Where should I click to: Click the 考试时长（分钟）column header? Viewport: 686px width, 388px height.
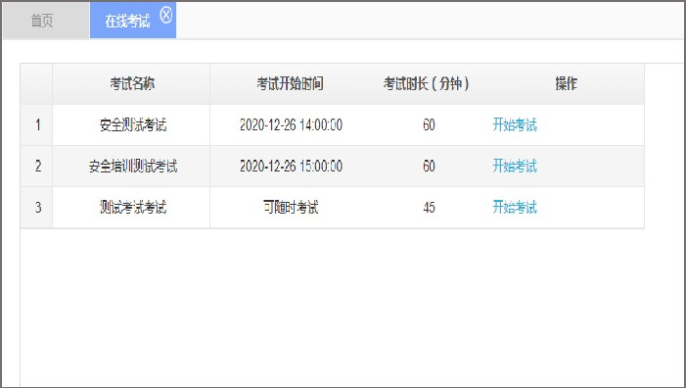click(426, 84)
